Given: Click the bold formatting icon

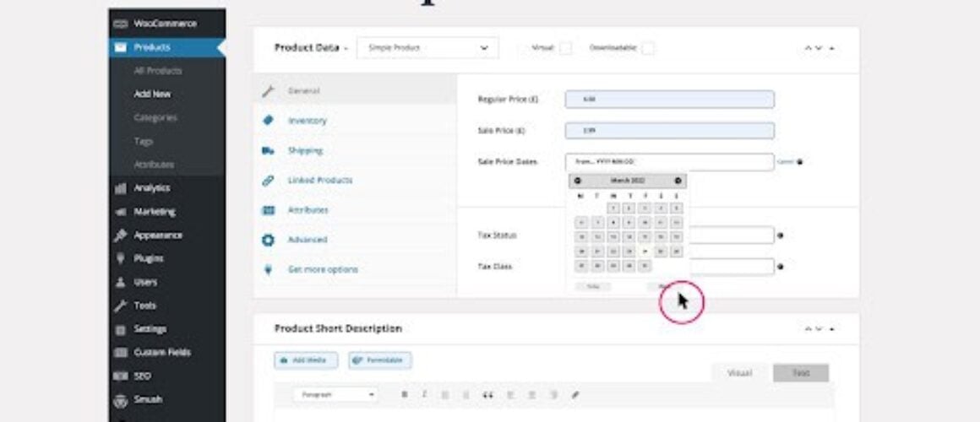Looking at the screenshot, I should tap(405, 394).
